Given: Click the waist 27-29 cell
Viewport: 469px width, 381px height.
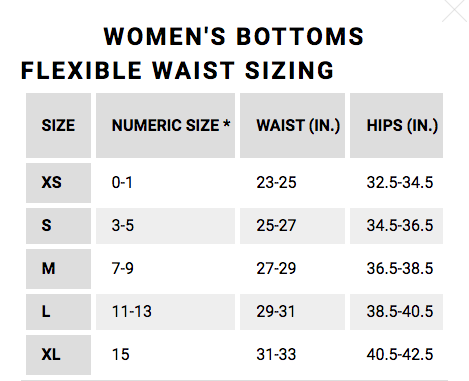Looking at the screenshot, I should coord(292,269).
